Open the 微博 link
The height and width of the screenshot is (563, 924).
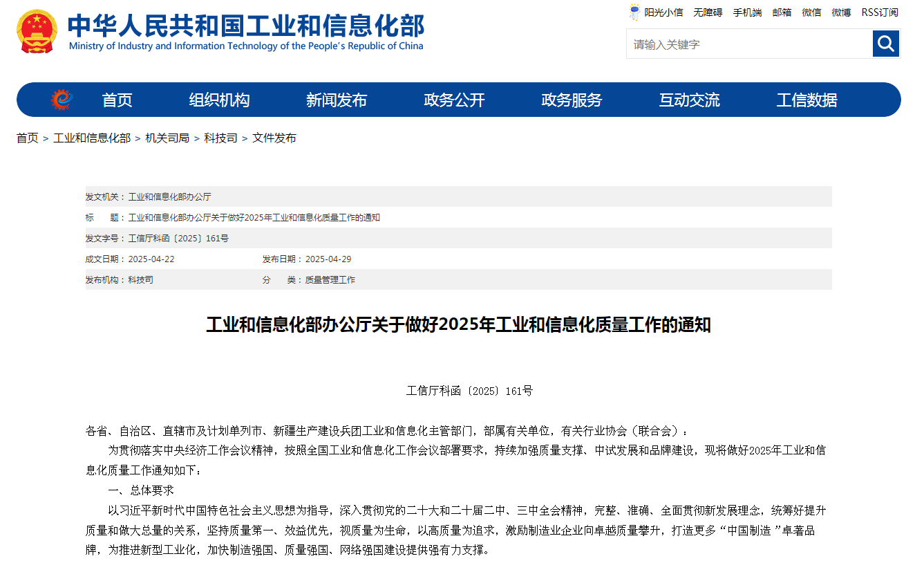(841, 12)
